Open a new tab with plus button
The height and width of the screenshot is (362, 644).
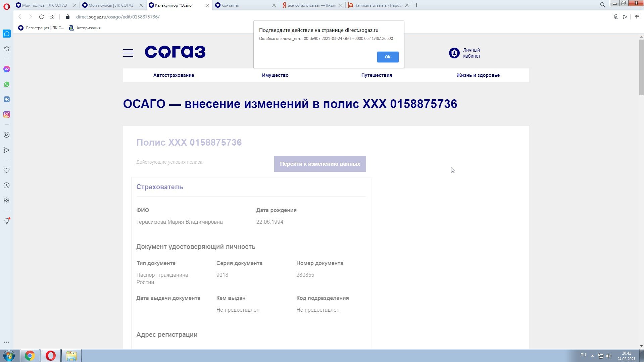point(417,5)
